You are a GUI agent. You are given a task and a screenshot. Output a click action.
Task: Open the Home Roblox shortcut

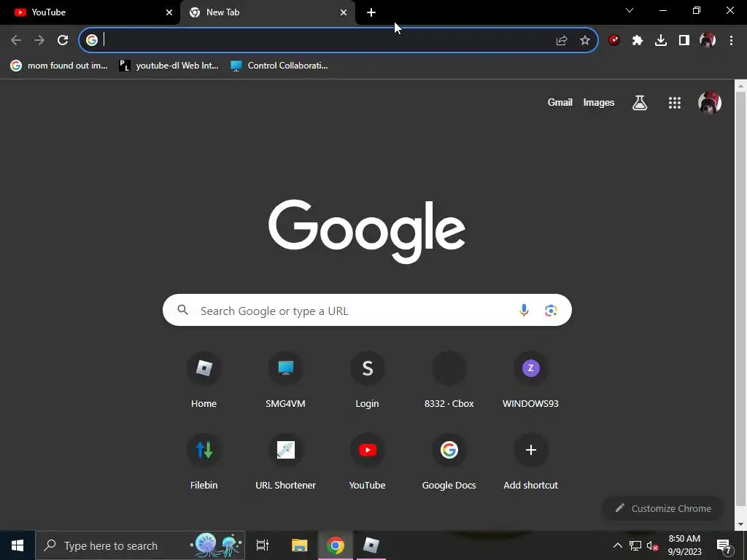coord(204,380)
